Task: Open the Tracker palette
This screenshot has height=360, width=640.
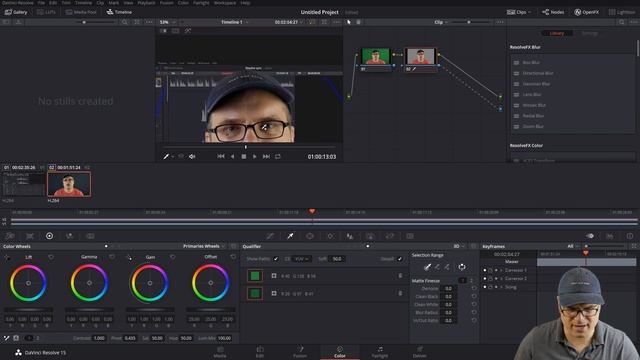Action: 330,236
